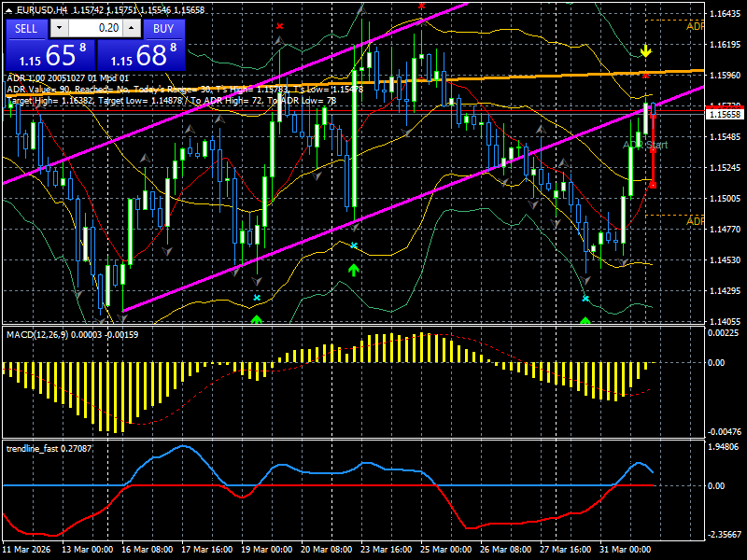
Task: Select cyan cross above the 19 Mar 00:00 label
Action: tap(257, 298)
